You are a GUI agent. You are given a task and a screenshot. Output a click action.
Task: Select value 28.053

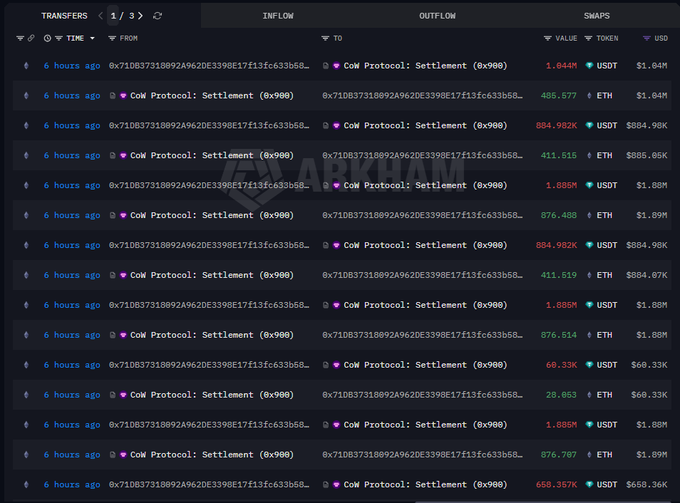coord(561,395)
